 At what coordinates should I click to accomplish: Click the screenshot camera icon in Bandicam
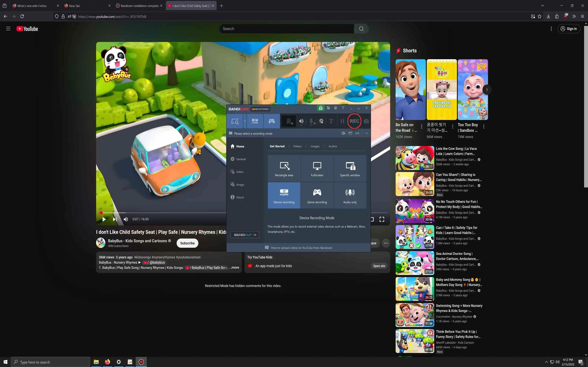click(366, 121)
